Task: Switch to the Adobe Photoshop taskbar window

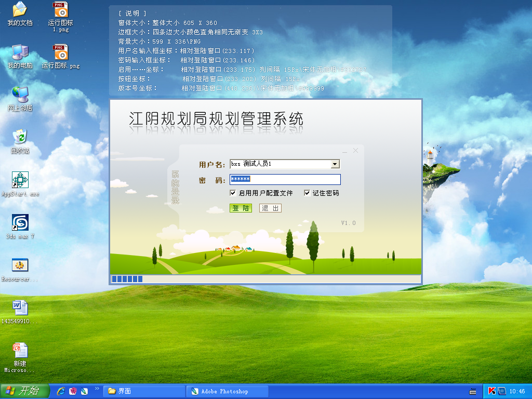Action: tap(227, 391)
